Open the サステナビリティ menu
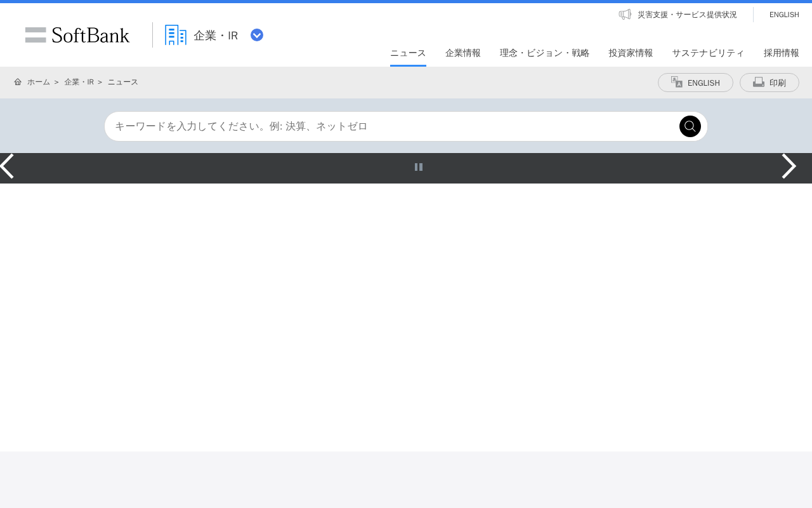 click(709, 53)
